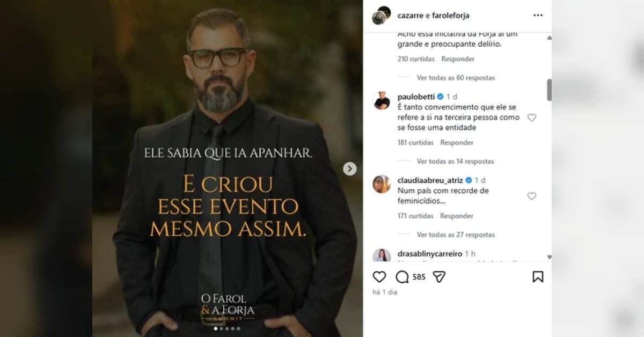This screenshot has height=337, width=644.
Task: Open cazarre profile avatar
Action: coord(380,16)
